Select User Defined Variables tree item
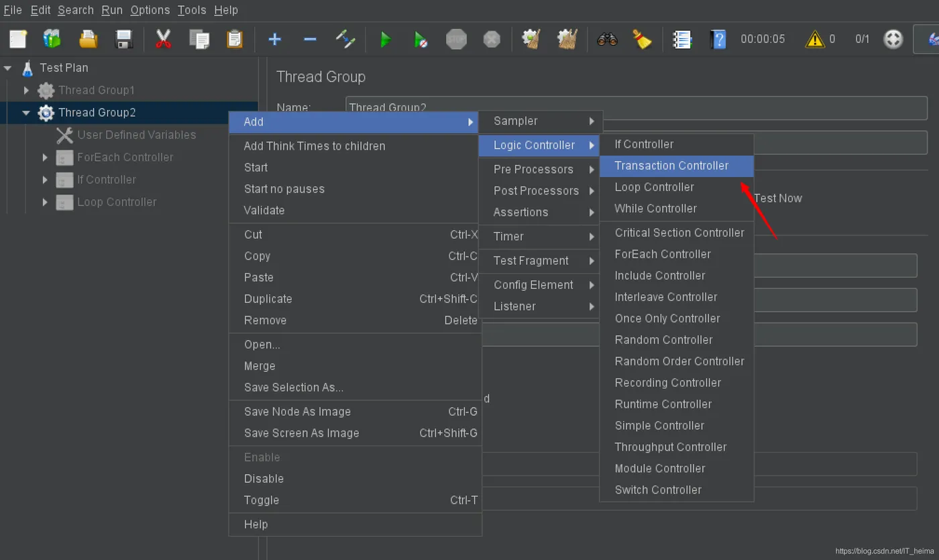This screenshot has height=560, width=939. pos(136,135)
